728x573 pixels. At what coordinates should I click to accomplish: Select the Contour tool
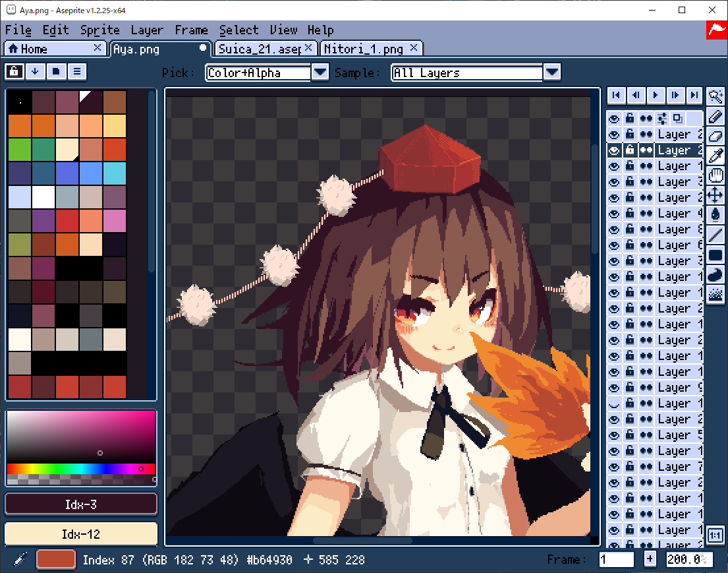[x=715, y=275]
